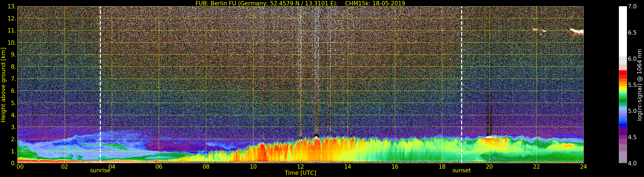The image size is (644, 177).
Task: Click the '02' time axis tick label
Action: (65, 166)
